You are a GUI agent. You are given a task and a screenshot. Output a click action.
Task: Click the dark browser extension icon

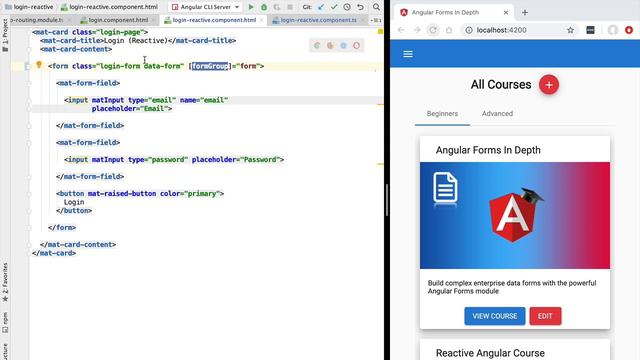[x=590, y=30]
